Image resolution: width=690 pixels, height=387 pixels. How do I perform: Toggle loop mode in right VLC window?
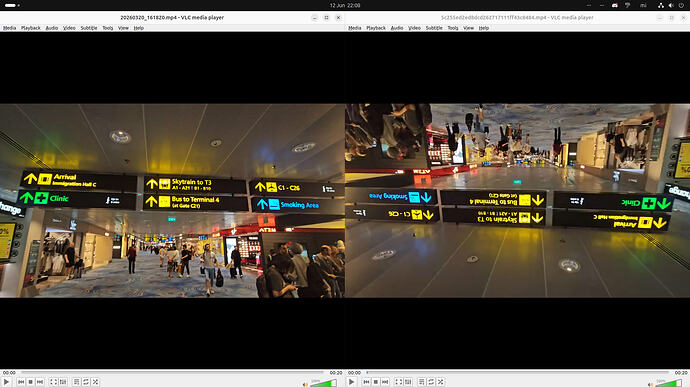tap(431, 382)
